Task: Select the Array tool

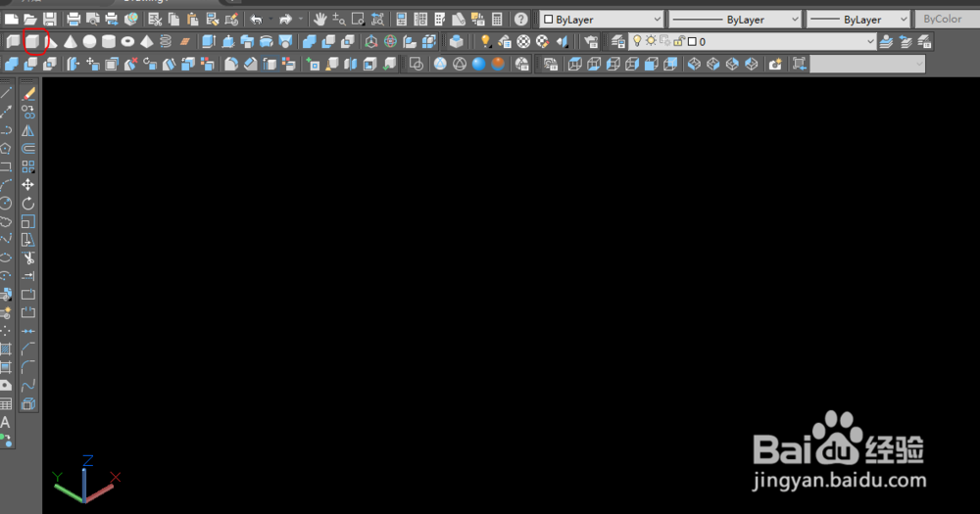Action: point(28,166)
